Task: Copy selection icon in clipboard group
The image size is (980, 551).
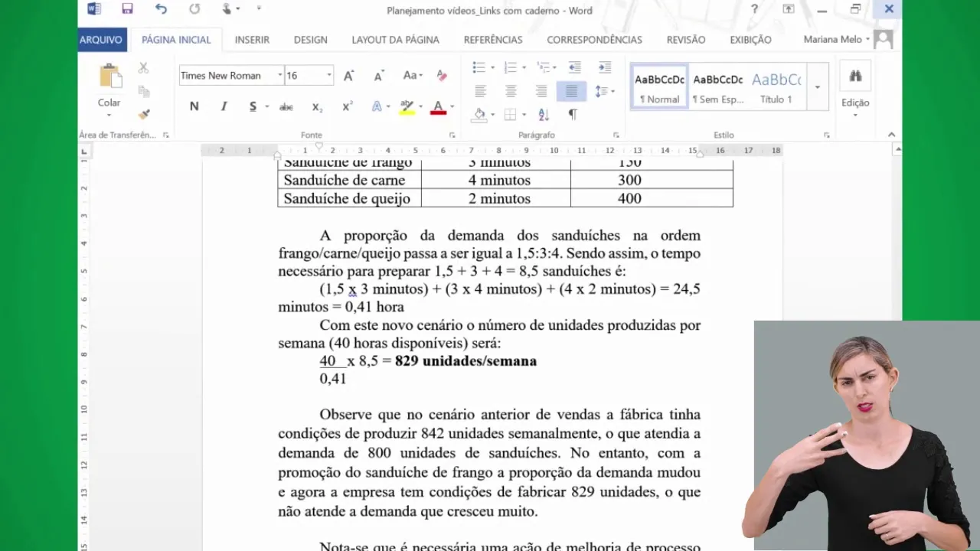Action: (144, 91)
